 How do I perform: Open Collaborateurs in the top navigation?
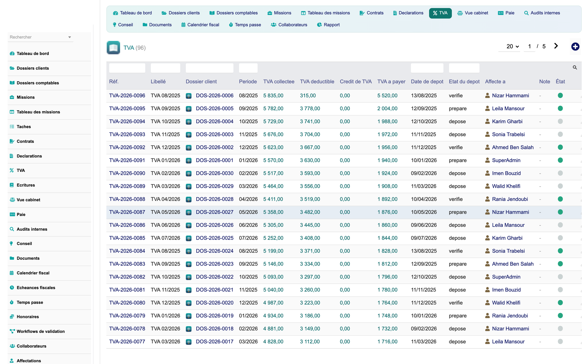pos(289,25)
